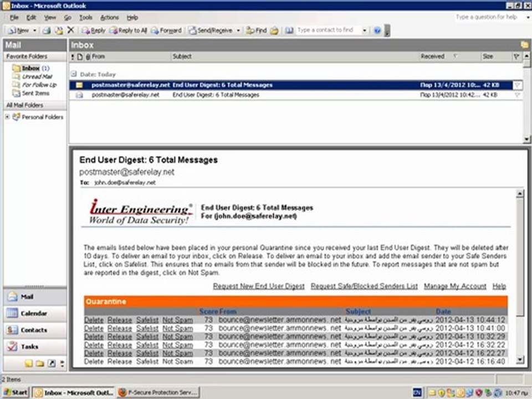
Task: Click Not Spam for the 10:32:29 email
Action: [177, 337]
